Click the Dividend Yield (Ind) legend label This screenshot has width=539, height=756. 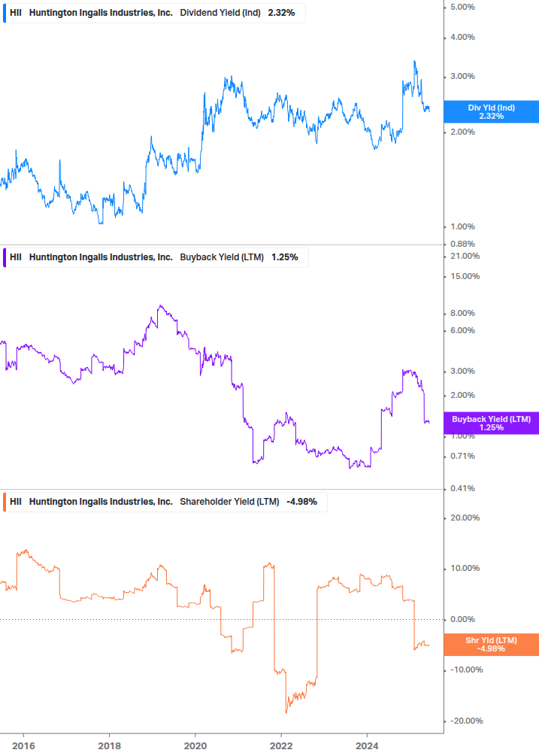coord(220,13)
